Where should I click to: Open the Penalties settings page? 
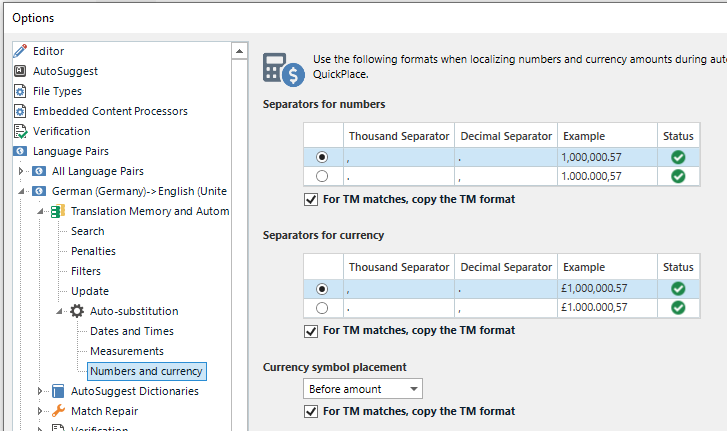93,251
